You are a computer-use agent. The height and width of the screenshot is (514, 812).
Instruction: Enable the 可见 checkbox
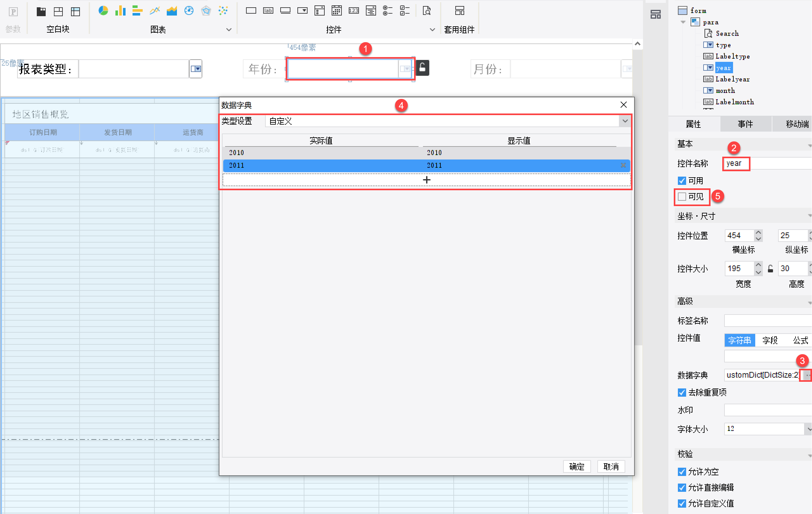coord(682,197)
